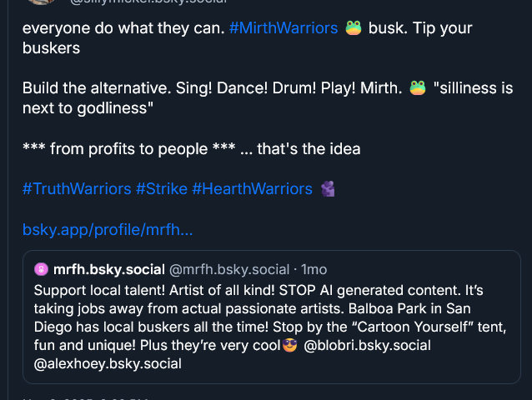Screen dimensions: 532x400
Task: Click the sunglasses emoji in quoted post
Action: pos(290,345)
